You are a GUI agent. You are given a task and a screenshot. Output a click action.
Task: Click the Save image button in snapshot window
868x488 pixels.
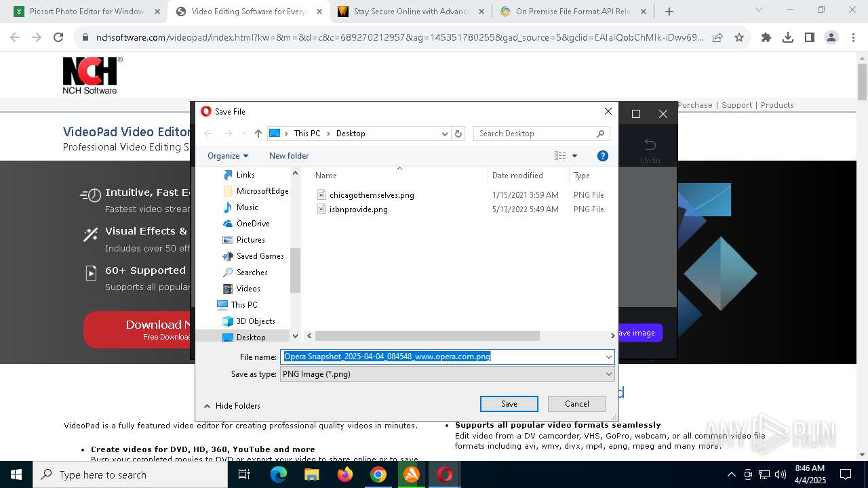(637, 333)
